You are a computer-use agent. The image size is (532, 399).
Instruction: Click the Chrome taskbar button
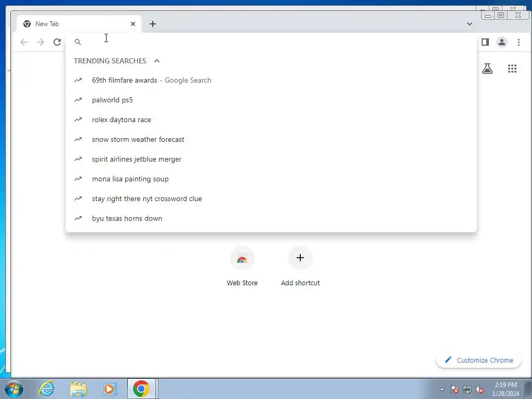coord(141,389)
